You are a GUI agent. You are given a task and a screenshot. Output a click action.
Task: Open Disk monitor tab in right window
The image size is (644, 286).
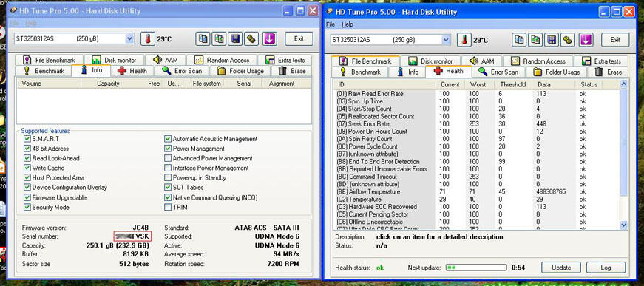430,61
